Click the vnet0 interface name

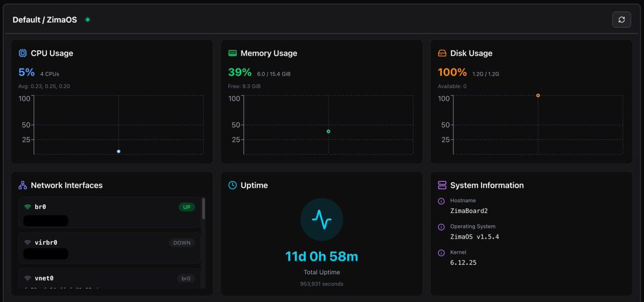click(x=44, y=278)
